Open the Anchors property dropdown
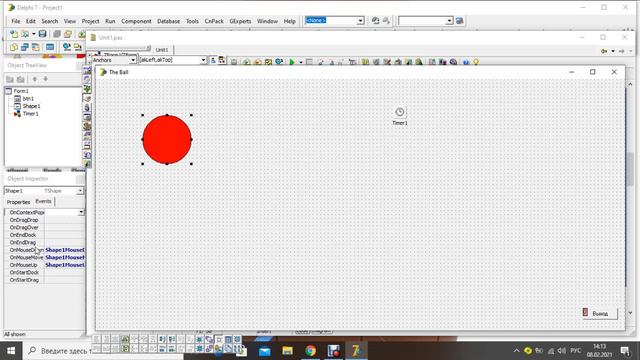 coord(133,60)
